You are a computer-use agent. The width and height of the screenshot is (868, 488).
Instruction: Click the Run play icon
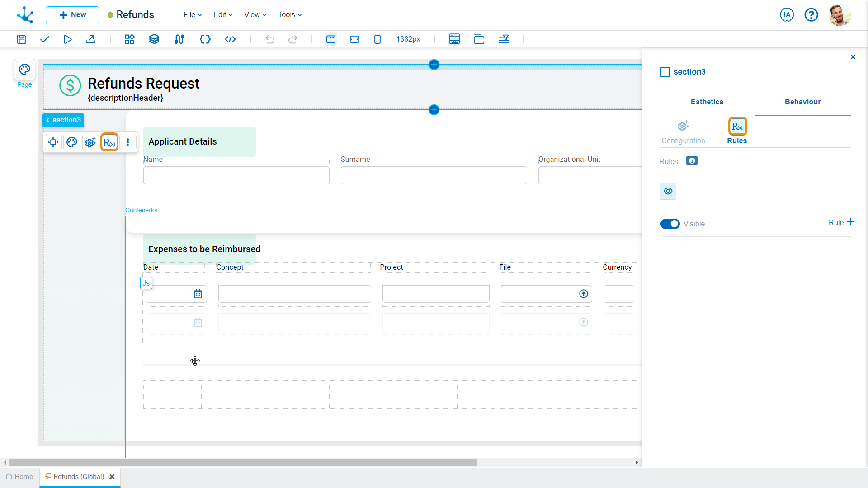[x=67, y=39]
